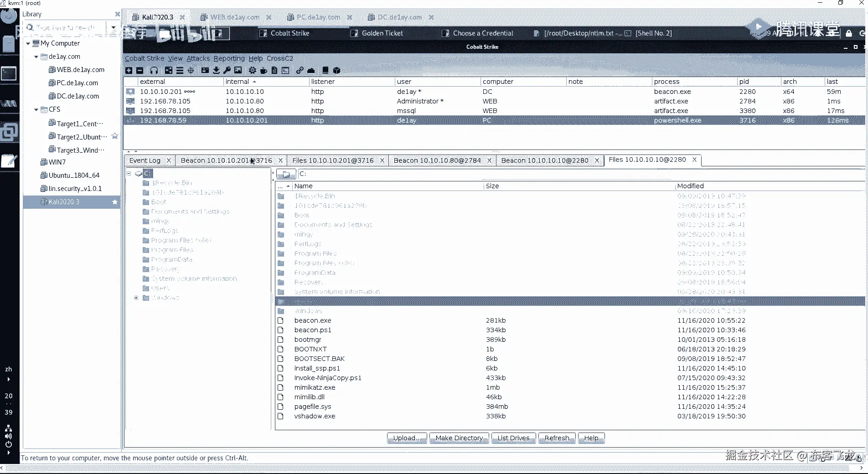The image size is (868, 474).
Task: Open listeners via the headphones icon
Action: pos(154,70)
